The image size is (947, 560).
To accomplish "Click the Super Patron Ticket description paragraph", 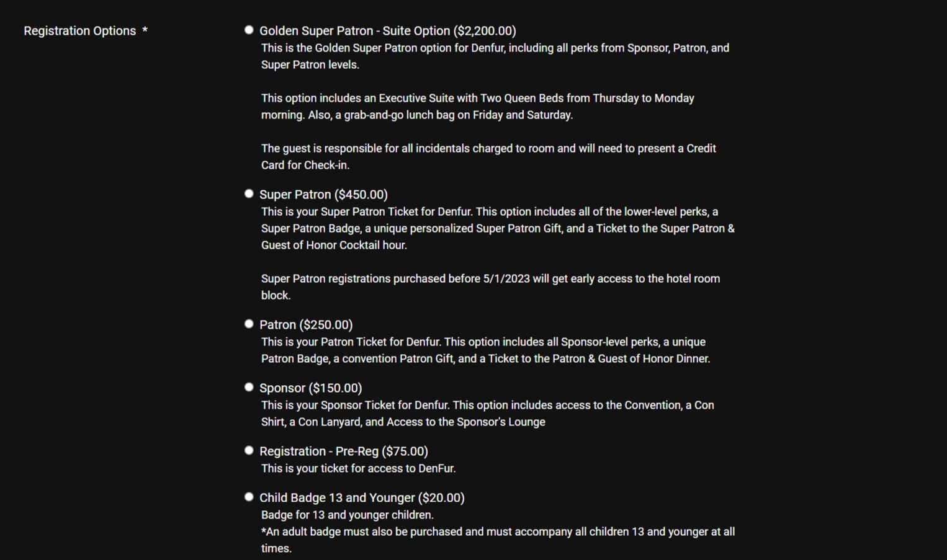I will [496, 228].
